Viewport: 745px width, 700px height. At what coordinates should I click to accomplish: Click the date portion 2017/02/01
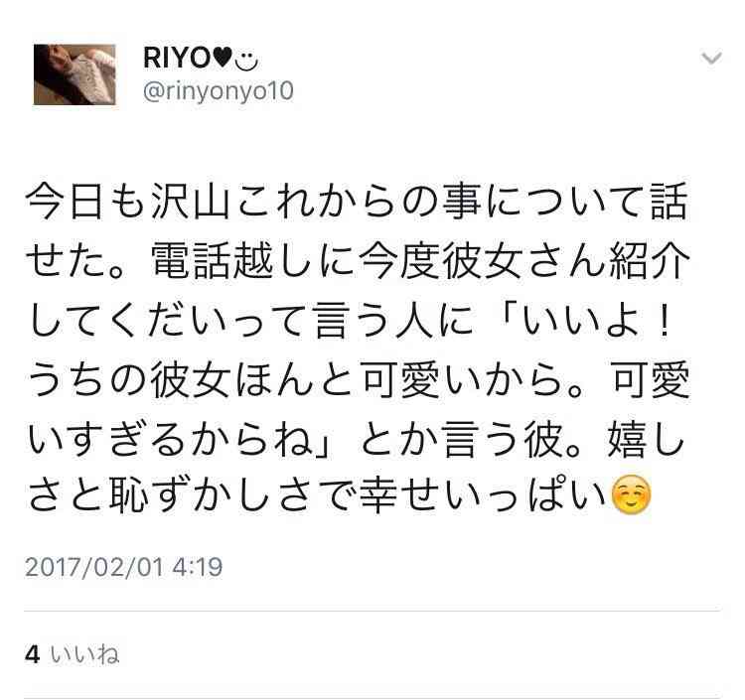pyautogui.click(x=93, y=567)
